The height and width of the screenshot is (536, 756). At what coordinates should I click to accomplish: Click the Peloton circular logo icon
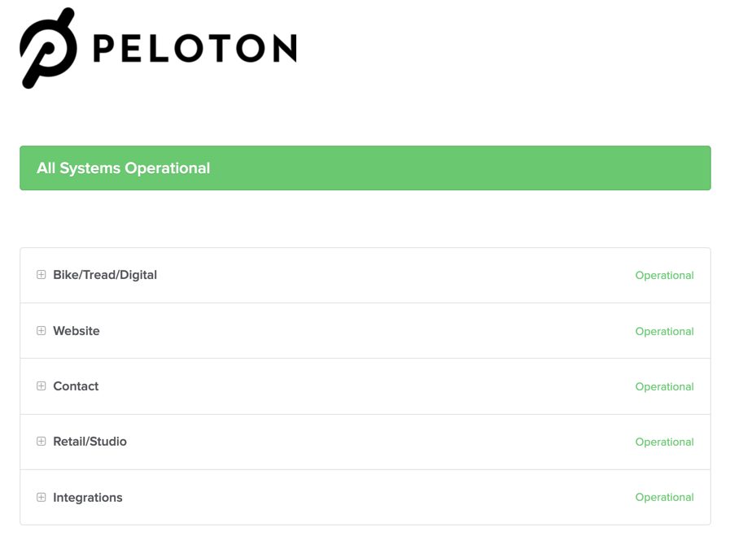[48, 48]
